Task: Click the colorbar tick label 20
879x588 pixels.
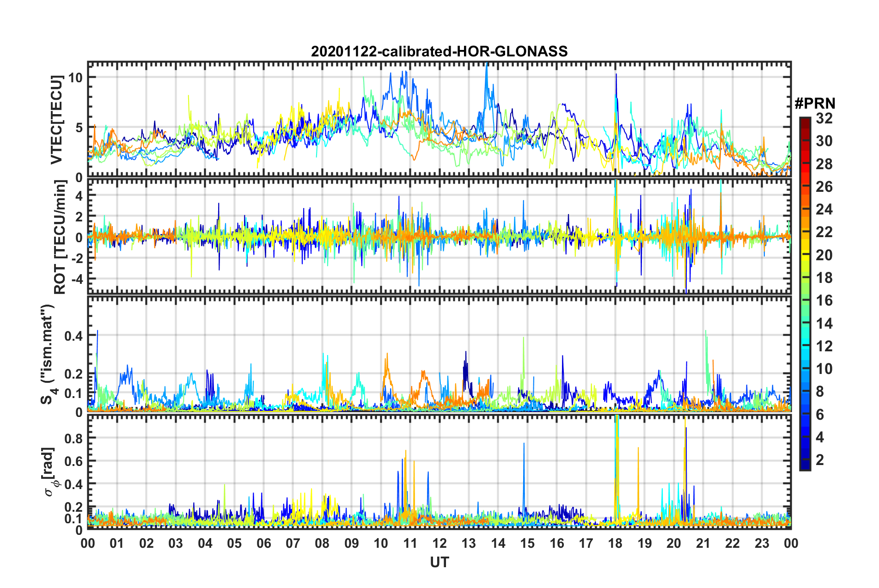Action: pyautogui.click(x=824, y=255)
